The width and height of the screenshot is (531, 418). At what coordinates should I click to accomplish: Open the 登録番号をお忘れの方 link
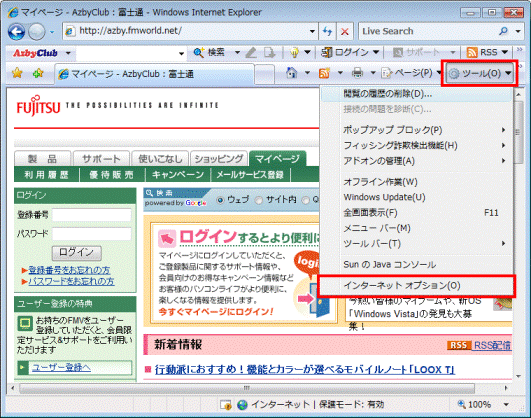point(69,270)
